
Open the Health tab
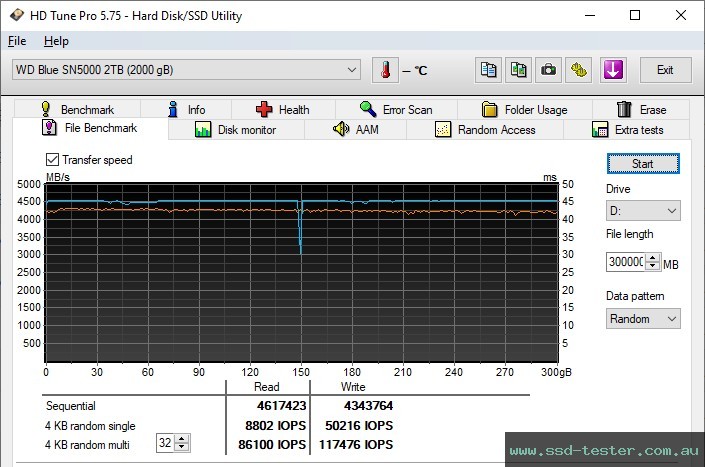tap(282, 110)
